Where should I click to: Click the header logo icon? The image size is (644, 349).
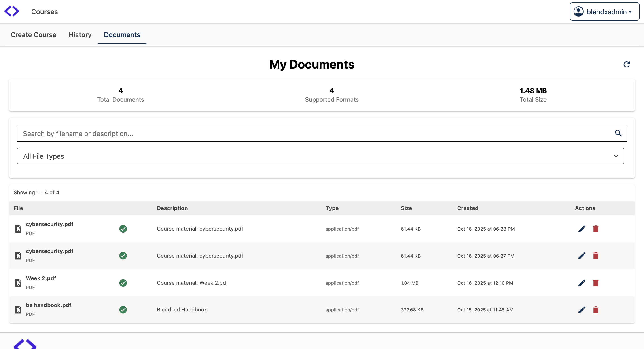pyautogui.click(x=12, y=11)
